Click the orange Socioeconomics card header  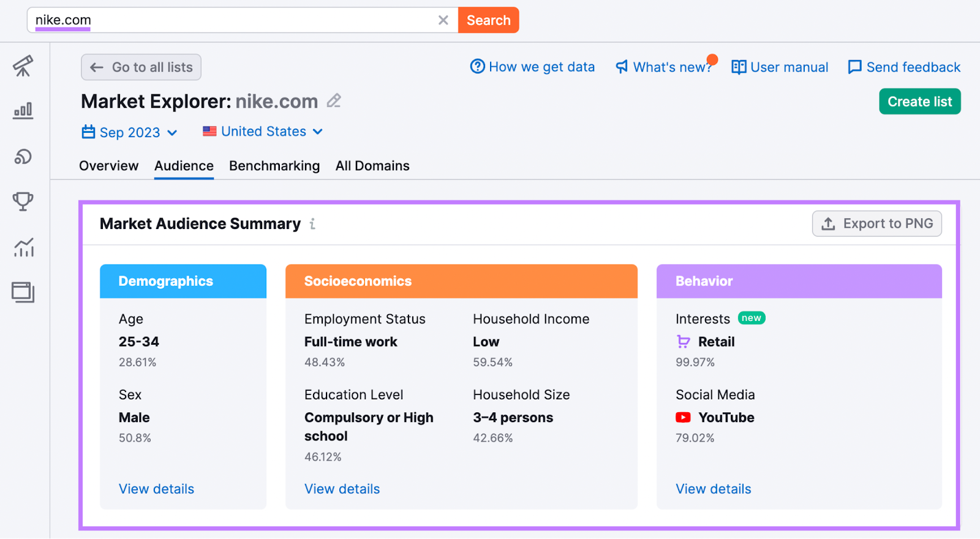(x=461, y=281)
